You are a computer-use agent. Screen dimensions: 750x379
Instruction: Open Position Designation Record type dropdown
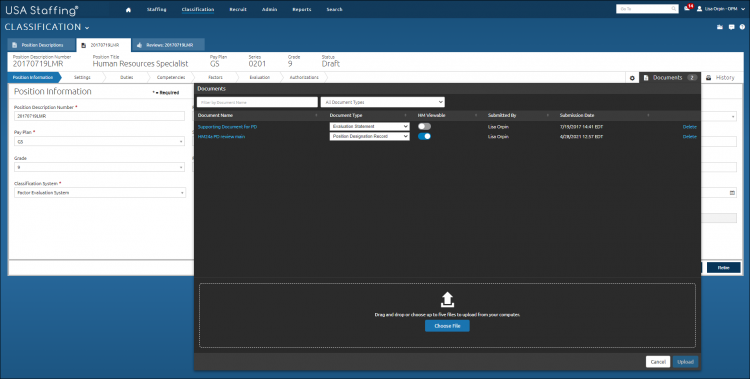[x=369, y=136]
